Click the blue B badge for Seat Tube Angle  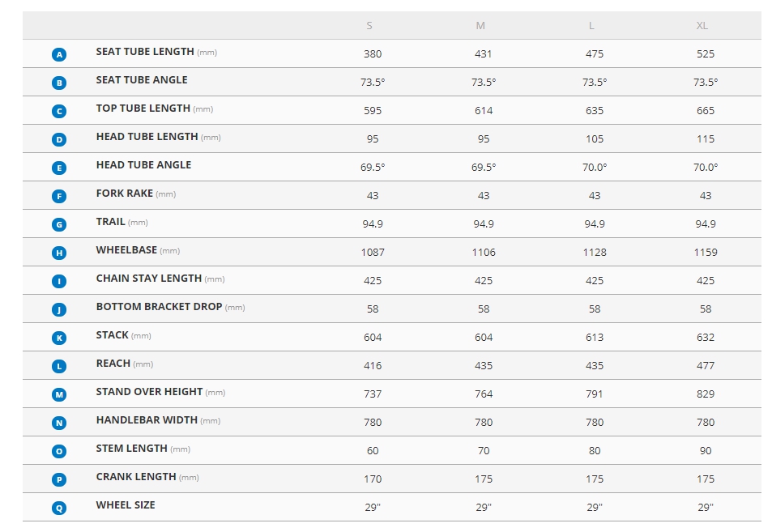point(59,83)
